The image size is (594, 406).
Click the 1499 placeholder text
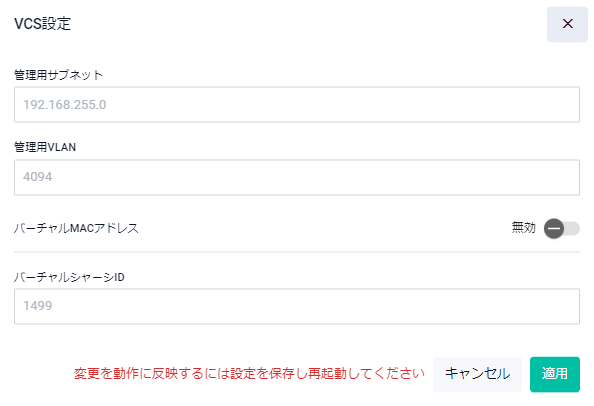coord(38,306)
